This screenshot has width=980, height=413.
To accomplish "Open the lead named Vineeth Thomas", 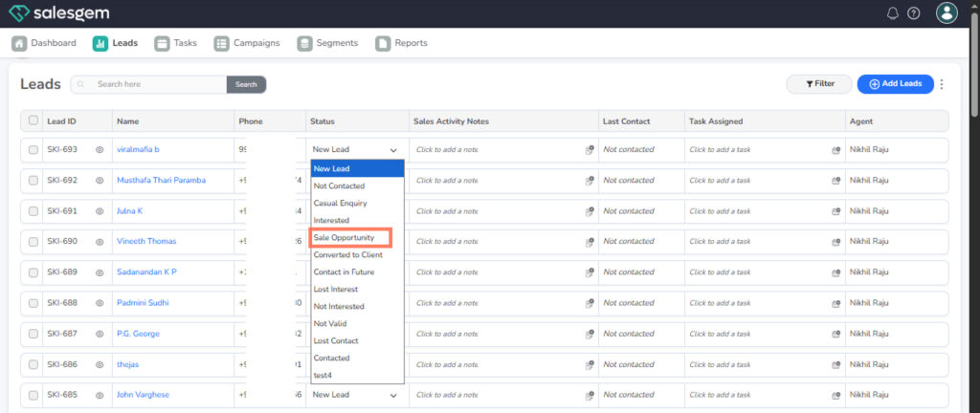I will click(146, 242).
